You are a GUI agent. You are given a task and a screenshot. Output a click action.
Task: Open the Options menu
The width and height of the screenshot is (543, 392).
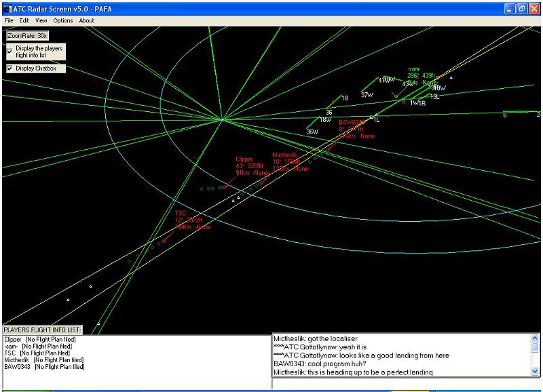tap(63, 21)
